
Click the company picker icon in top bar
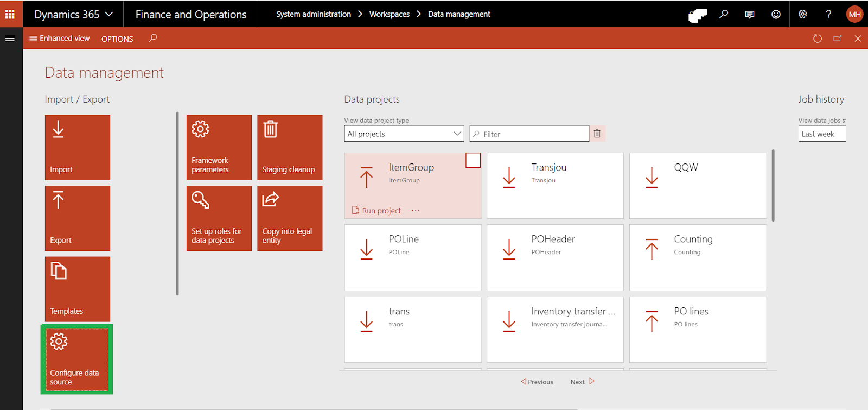[x=698, y=15]
